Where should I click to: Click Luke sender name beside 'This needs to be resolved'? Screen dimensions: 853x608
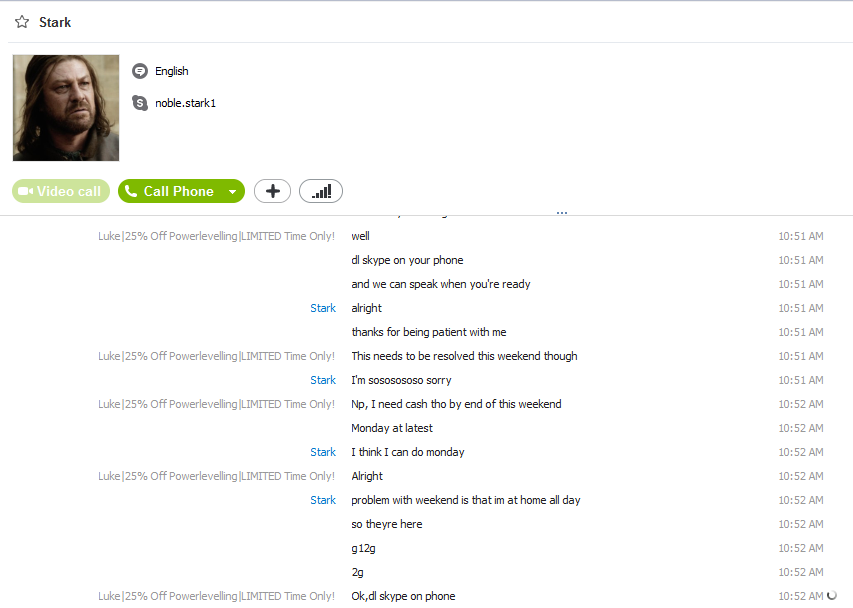(217, 356)
